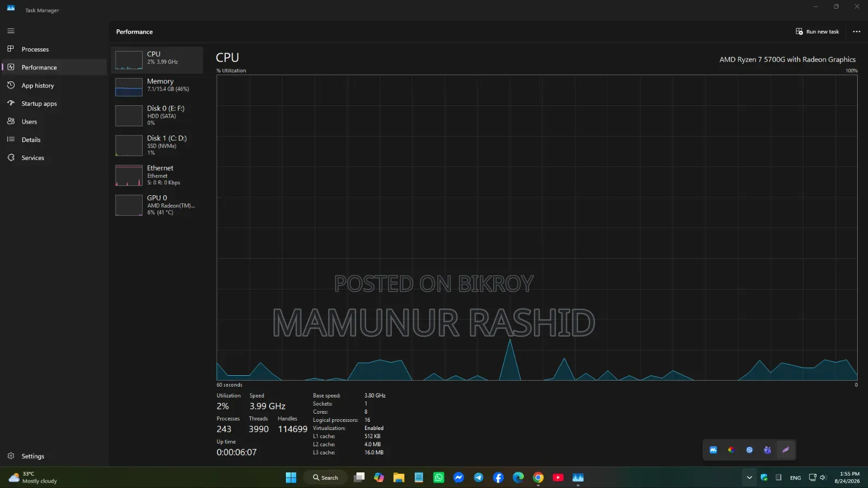Open Task View from taskbar
The height and width of the screenshot is (488, 868).
coord(359,478)
